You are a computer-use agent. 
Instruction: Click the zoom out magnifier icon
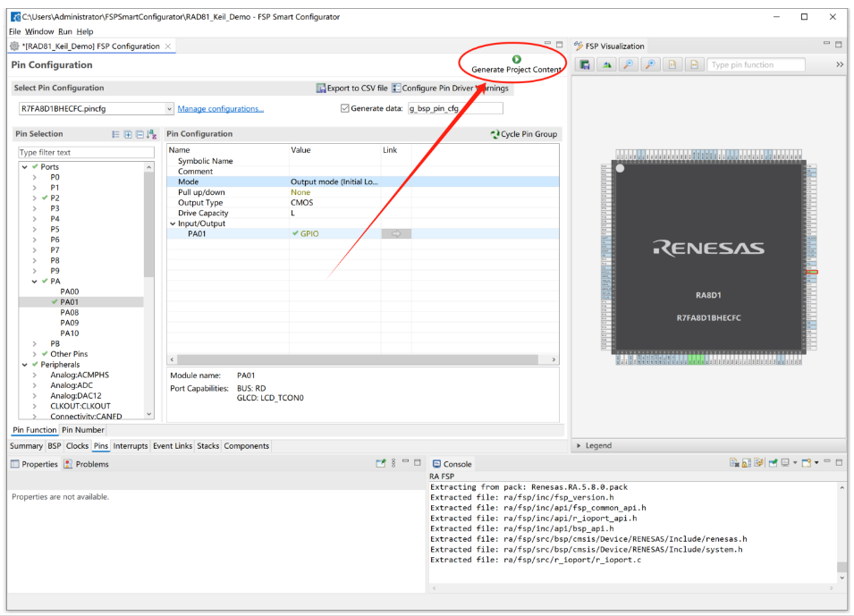pyautogui.click(x=629, y=64)
